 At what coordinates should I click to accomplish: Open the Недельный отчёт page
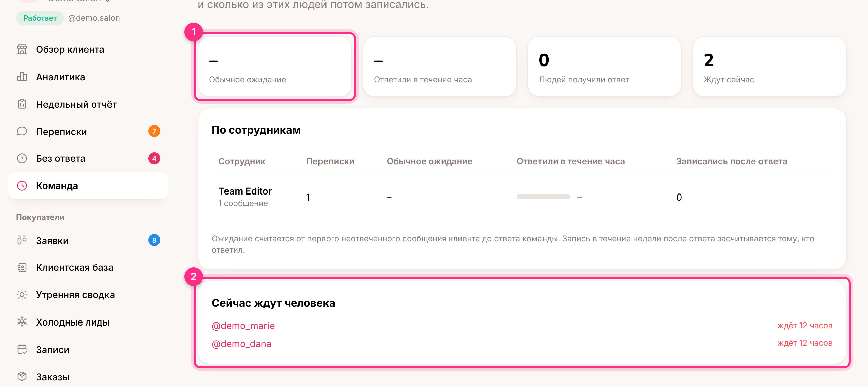pos(88,104)
